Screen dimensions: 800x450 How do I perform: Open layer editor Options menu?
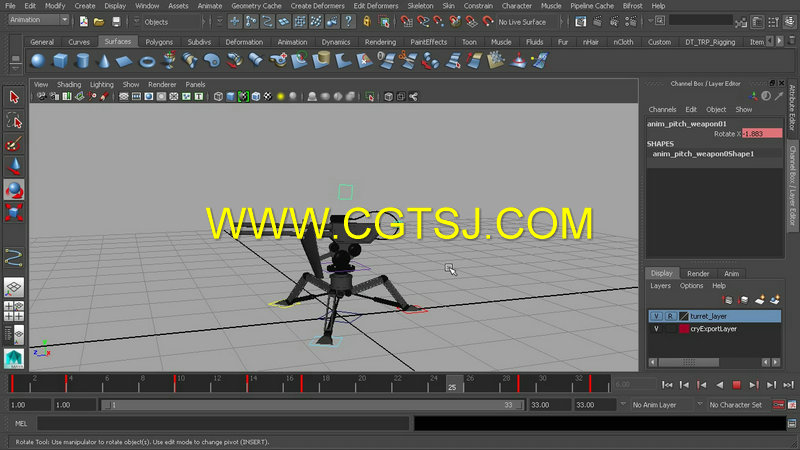[691, 286]
